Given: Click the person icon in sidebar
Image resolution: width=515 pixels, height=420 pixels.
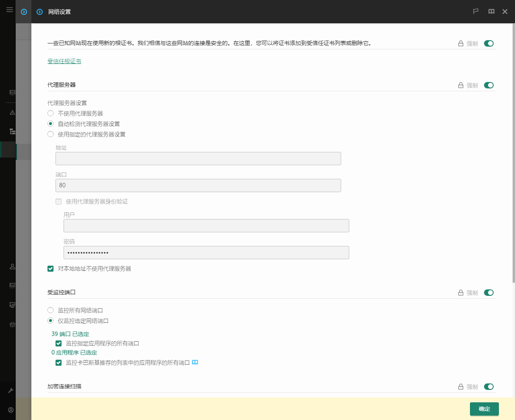Looking at the screenshot, I should tap(12, 266).
